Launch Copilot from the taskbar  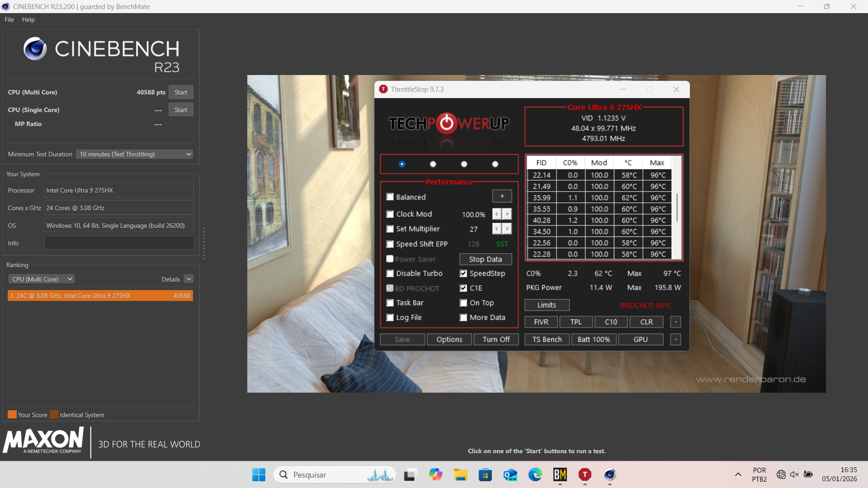point(435,474)
